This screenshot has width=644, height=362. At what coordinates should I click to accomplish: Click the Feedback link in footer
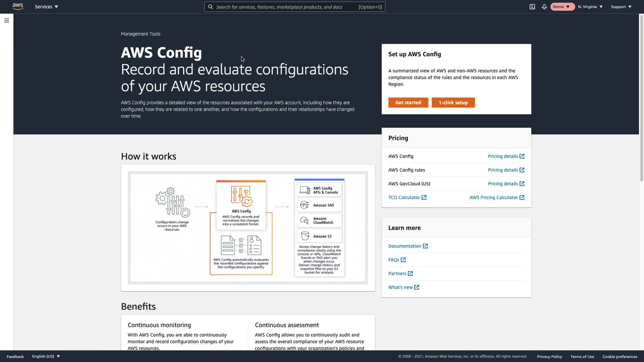coord(15,356)
